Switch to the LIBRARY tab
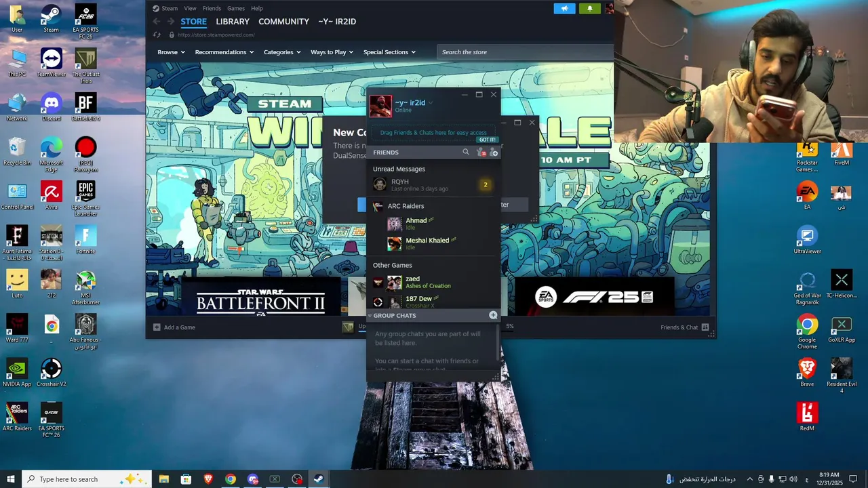 tap(233, 22)
